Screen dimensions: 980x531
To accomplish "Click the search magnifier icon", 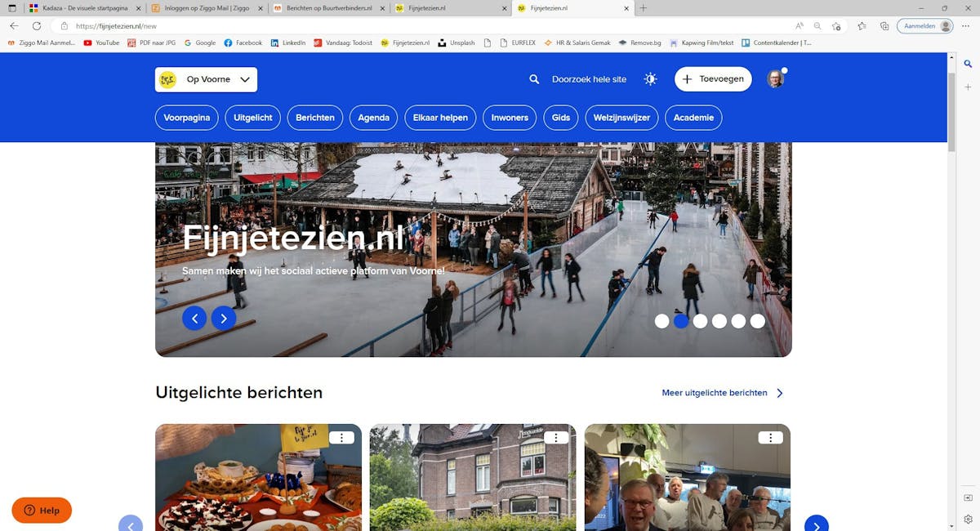I will (534, 79).
